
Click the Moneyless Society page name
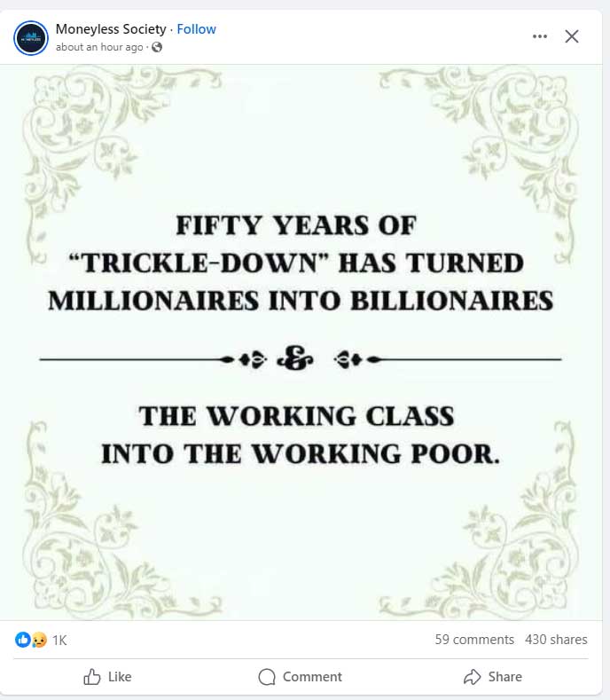(111, 29)
